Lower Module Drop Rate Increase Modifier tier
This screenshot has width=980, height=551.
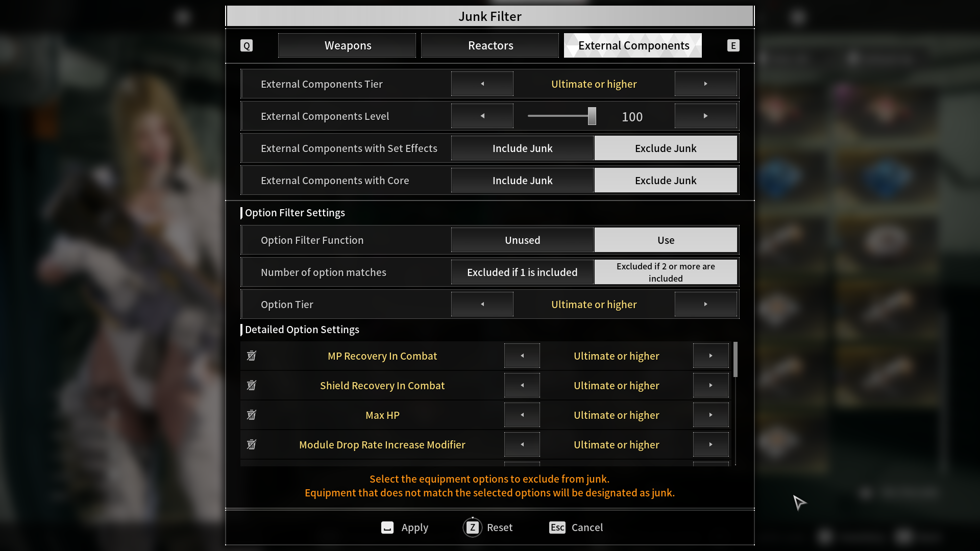click(522, 444)
